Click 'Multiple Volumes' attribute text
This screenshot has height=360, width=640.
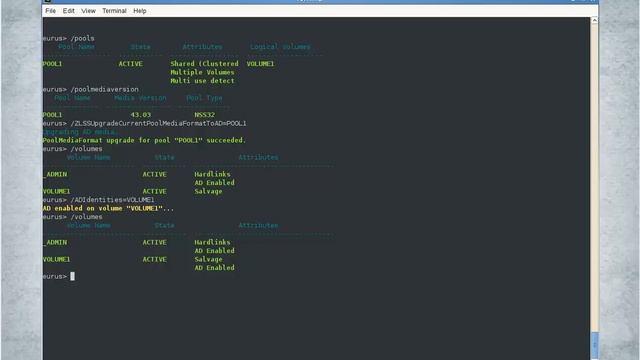202,72
